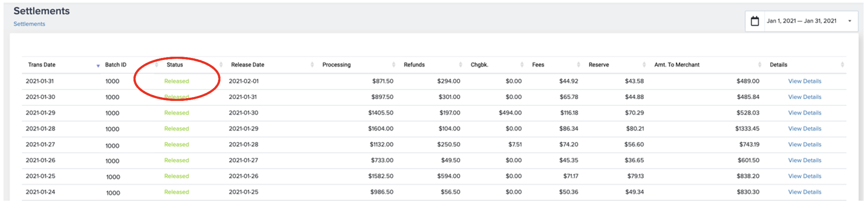Open View Details for 2021-01-26 row

tap(804, 160)
